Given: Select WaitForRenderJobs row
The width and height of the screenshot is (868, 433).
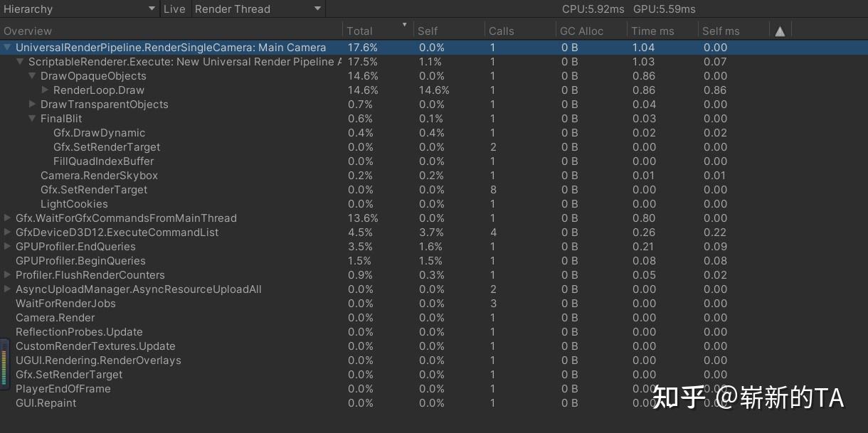Looking at the screenshot, I should coord(434,304).
